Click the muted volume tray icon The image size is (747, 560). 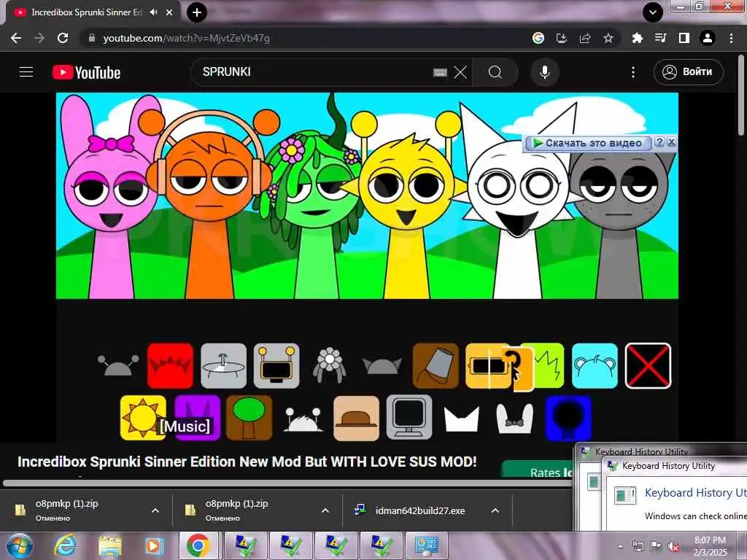click(x=673, y=547)
